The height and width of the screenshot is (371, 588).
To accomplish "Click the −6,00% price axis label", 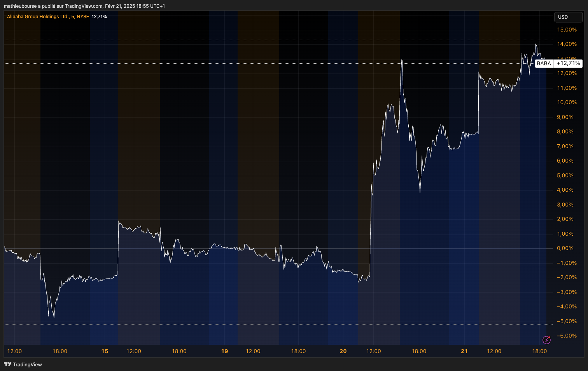I will [x=567, y=336].
